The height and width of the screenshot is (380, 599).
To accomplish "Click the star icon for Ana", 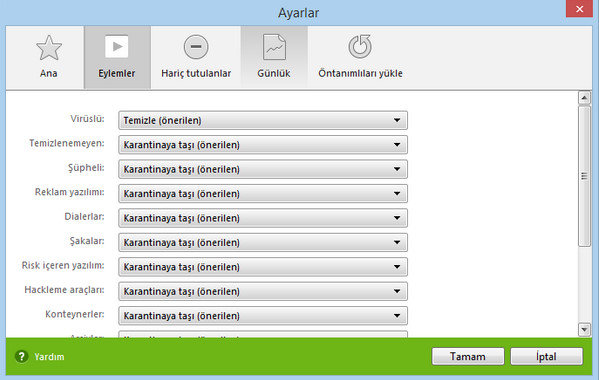I will tap(49, 48).
